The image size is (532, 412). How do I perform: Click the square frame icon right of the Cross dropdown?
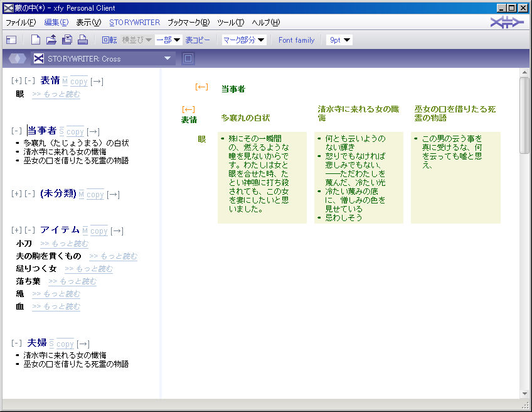[x=188, y=58]
